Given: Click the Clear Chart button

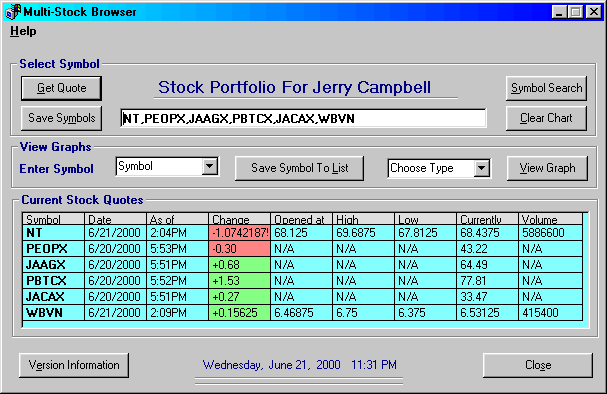Looking at the screenshot, I should point(546,118).
